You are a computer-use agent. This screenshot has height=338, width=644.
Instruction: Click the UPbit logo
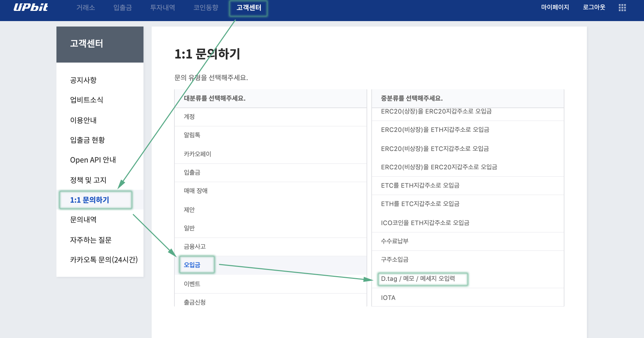pos(31,7)
